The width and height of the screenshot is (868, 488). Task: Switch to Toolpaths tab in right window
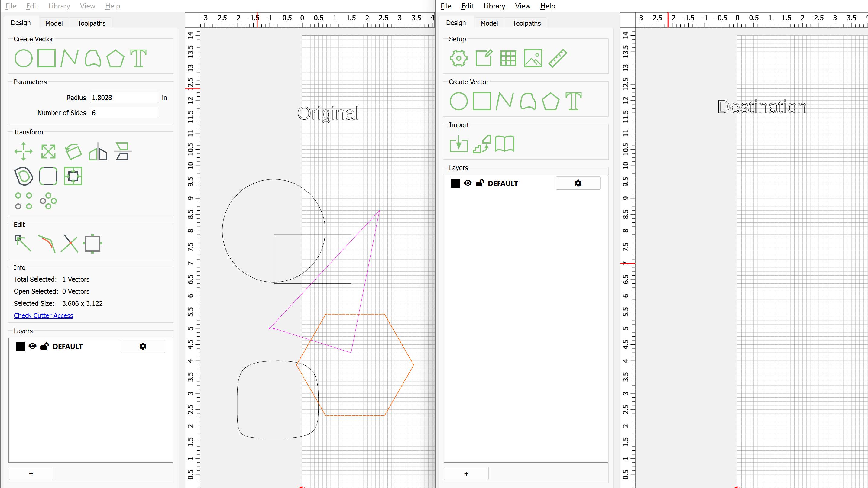click(x=526, y=23)
